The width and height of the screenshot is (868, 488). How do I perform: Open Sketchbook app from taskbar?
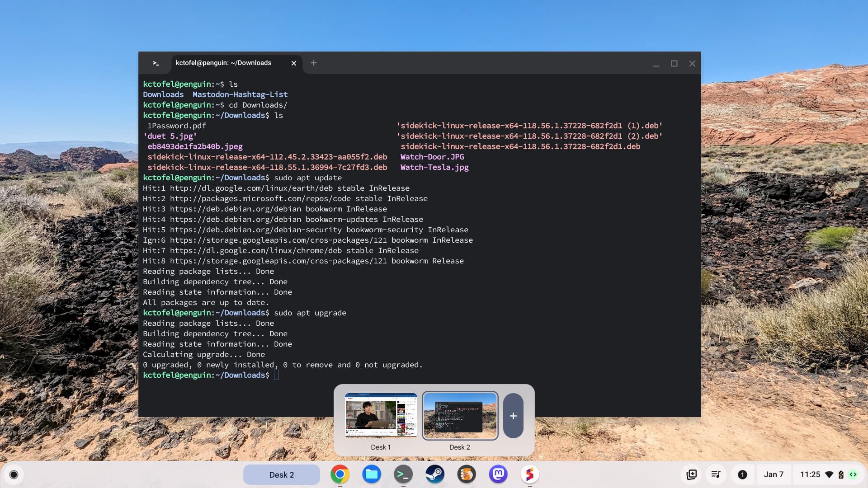pyautogui.click(x=529, y=474)
